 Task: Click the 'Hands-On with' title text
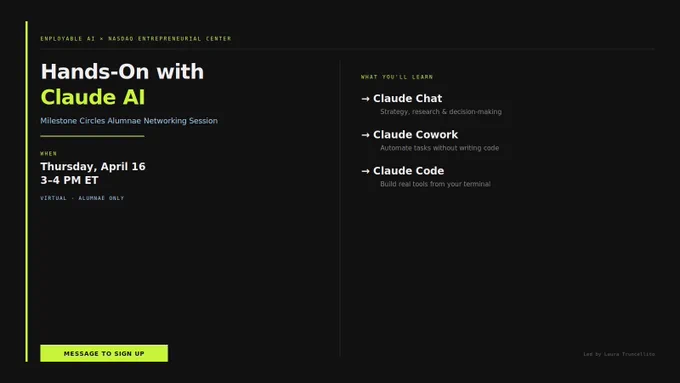(x=122, y=72)
